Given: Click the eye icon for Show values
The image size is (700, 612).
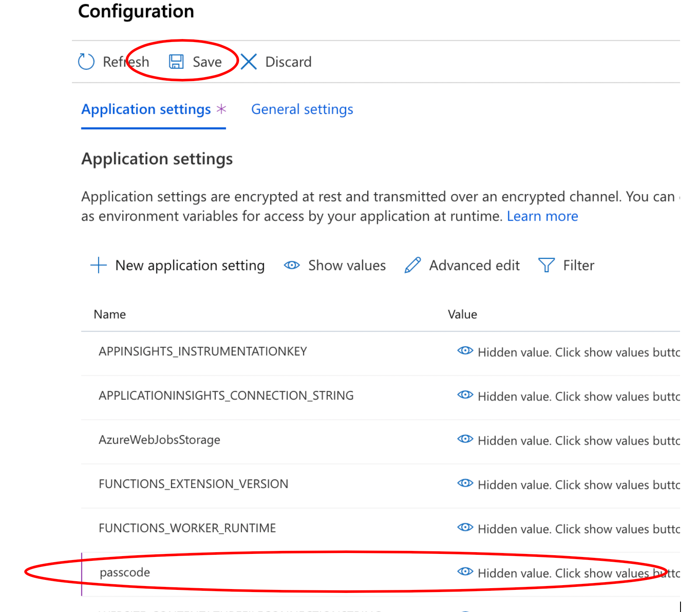Looking at the screenshot, I should pos(291,265).
